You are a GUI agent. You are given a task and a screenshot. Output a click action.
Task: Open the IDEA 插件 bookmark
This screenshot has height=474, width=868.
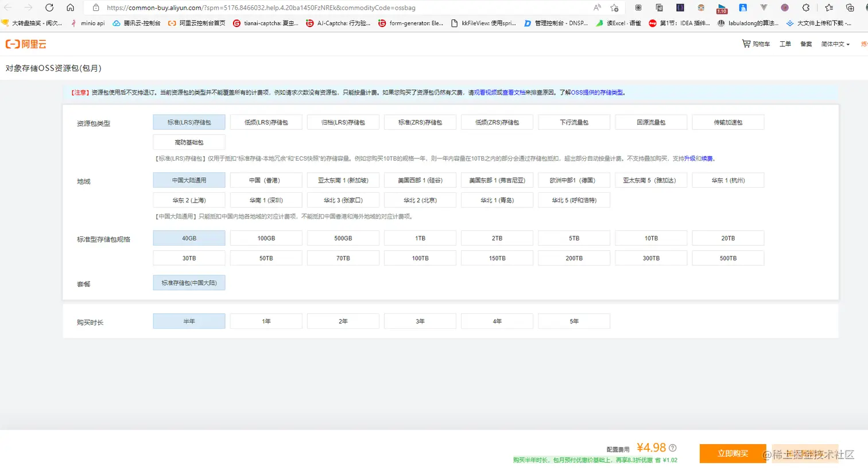(679, 23)
